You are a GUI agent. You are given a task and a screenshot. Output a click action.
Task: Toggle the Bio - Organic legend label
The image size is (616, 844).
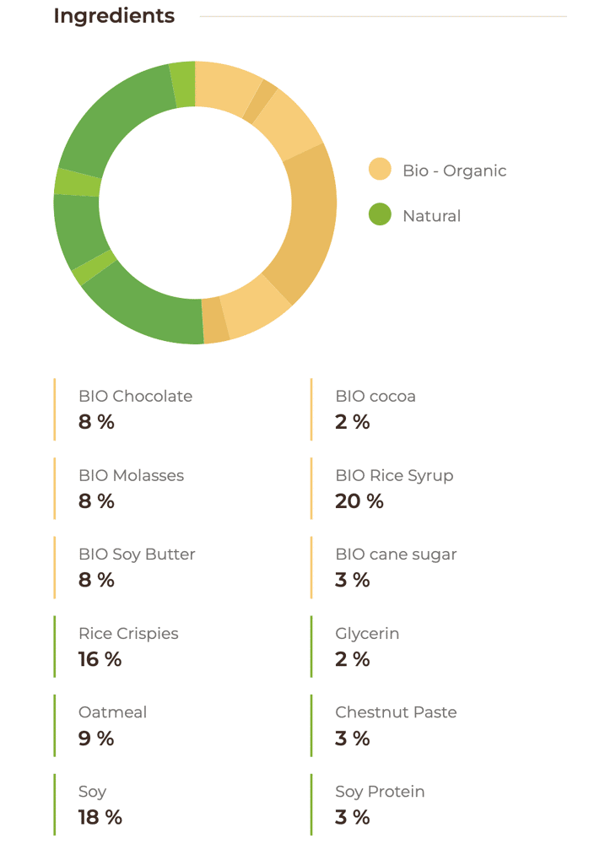pos(454,170)
